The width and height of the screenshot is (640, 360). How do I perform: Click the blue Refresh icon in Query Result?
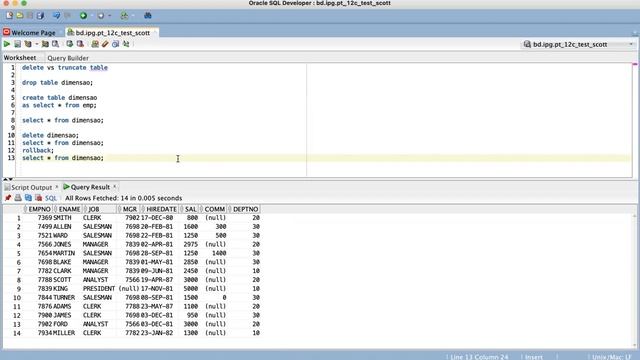pos(28,198)
